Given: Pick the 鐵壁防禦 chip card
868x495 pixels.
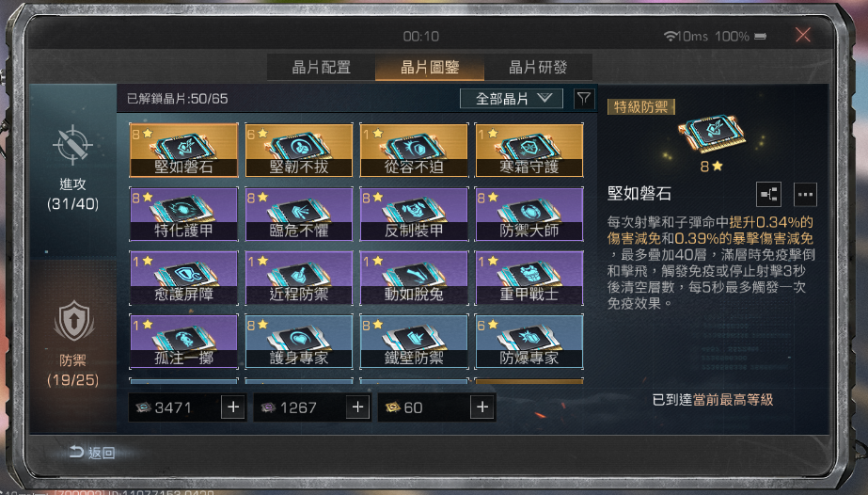Looking at the screenshot, I should pyautogui.click(x=414, y=342).
